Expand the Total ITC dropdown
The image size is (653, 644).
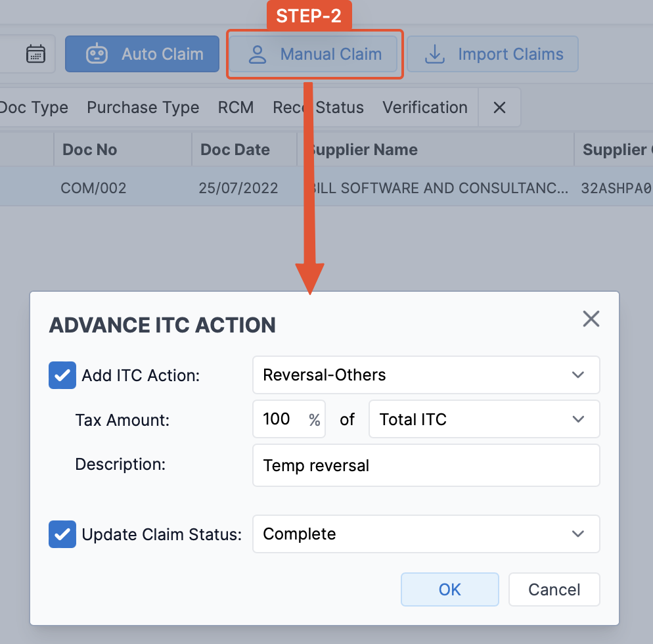(x=484, y=419)
